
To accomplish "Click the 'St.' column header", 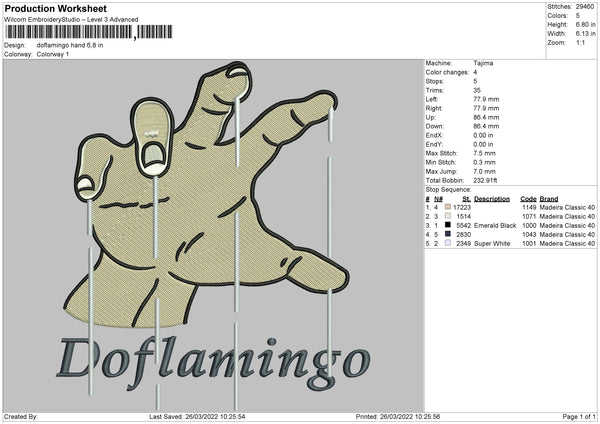I will tap(466, 199).
